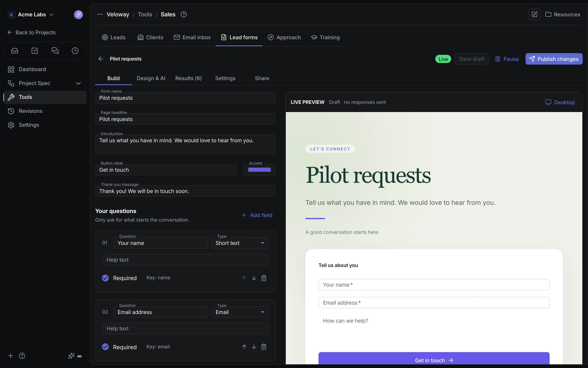Click Get in touch button in preview

pyautogui.click(x=434, y=358)
